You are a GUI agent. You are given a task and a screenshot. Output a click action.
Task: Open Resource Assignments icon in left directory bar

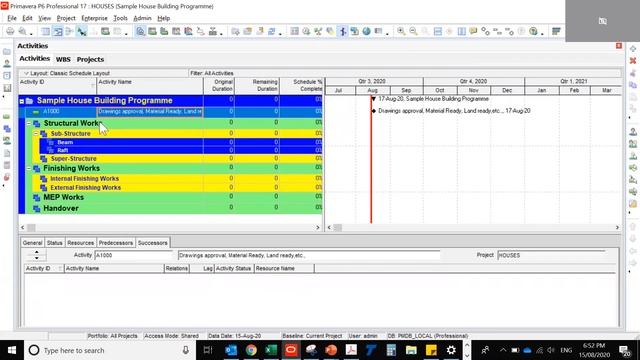7,141
